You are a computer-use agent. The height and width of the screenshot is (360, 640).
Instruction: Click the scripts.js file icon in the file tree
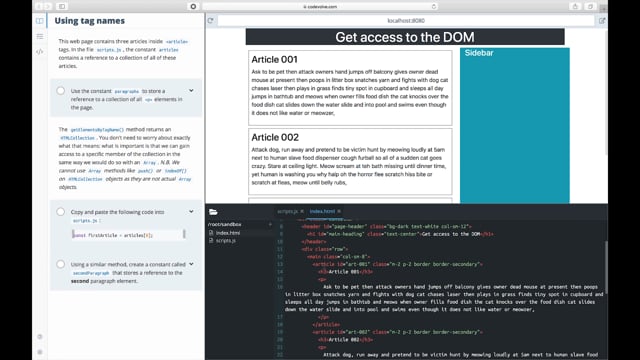coord(211,240)
